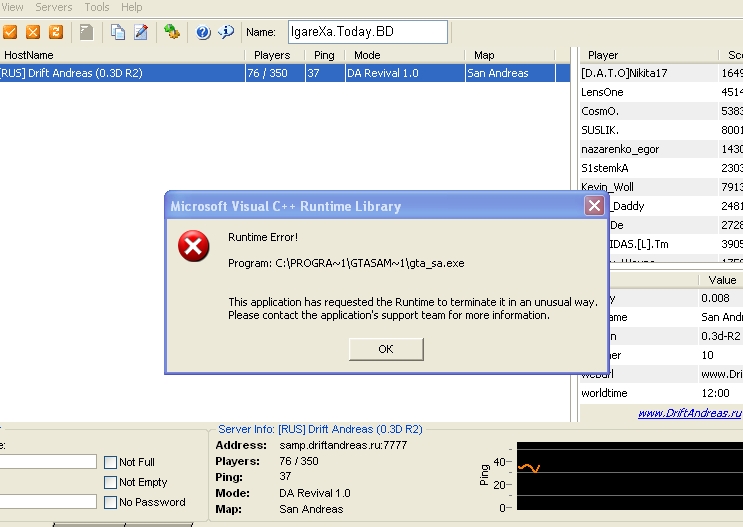Click the orange checkmark toolbar icon

tap(10, 32)
